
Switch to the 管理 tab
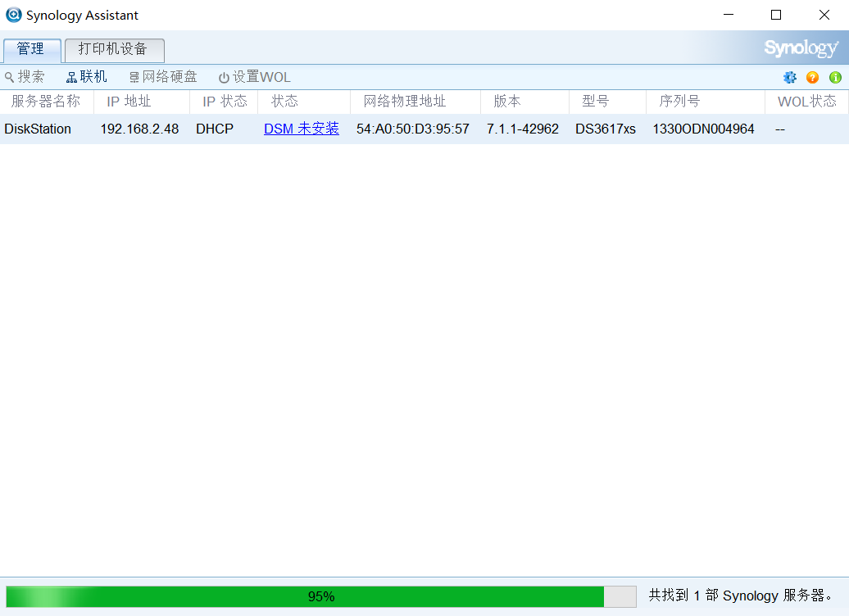point(31,49)
